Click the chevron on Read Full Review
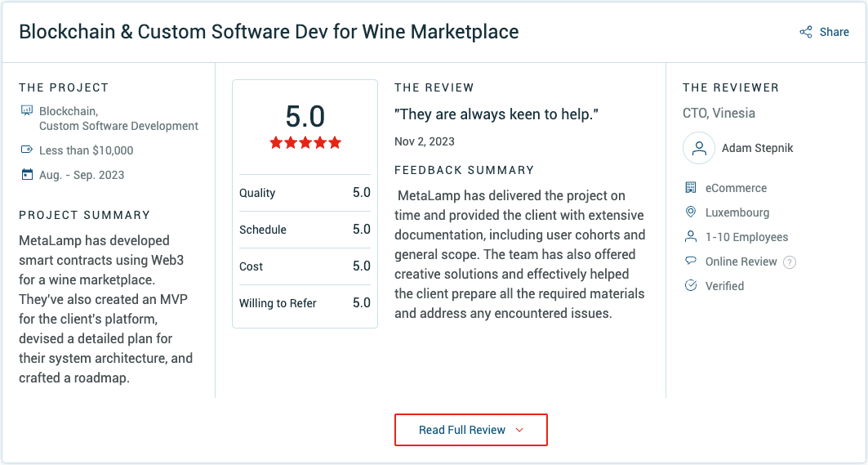Screen dimensions: 868x465 point(519,430)
